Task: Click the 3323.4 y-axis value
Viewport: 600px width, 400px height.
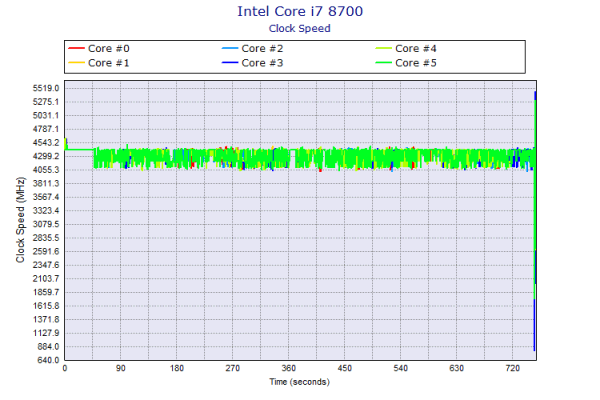Action: tap(46, 211)
